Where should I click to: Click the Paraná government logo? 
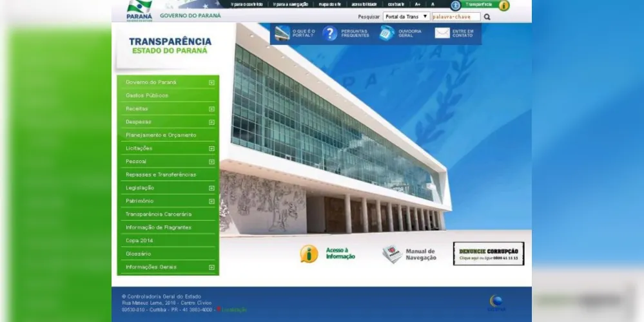pyautogui.click(x=139, y=11)
